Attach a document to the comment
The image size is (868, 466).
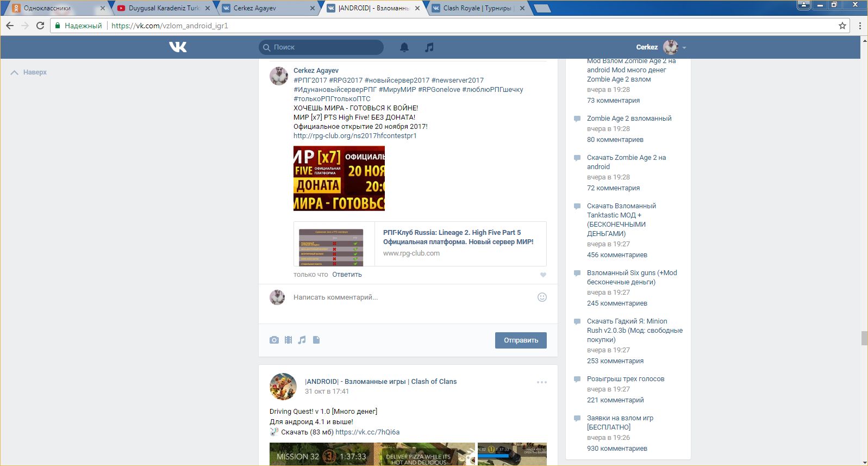(x=316, y=340)
